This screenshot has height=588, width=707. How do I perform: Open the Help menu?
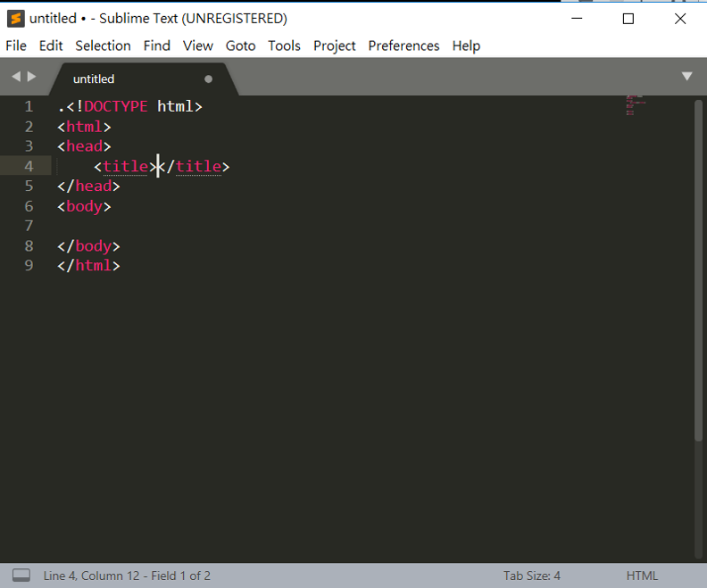pyautogui.click(x=466, y=46)
